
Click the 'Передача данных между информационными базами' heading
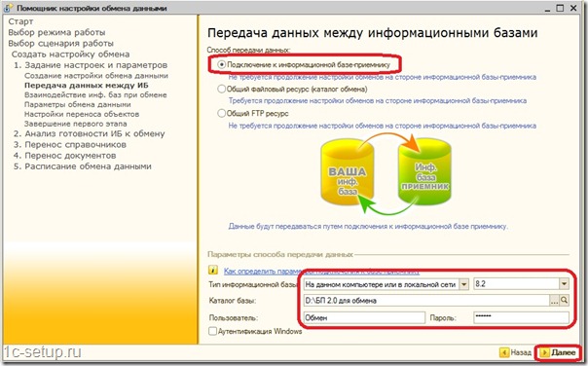(373, 33)
